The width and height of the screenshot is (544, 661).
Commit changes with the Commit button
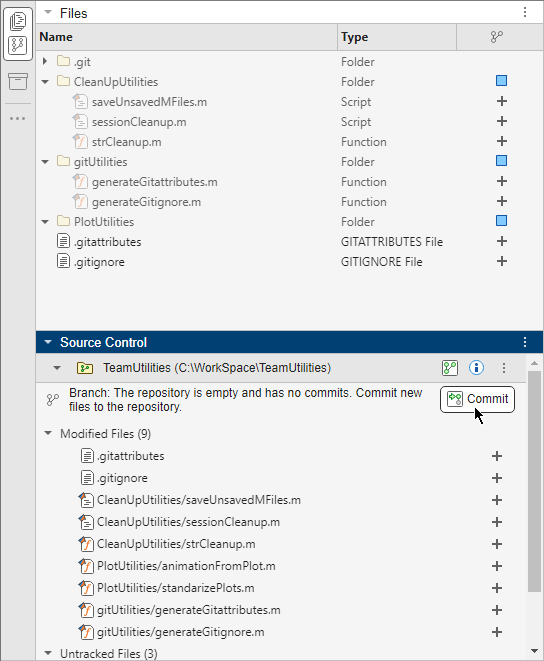tap(477, 399)
